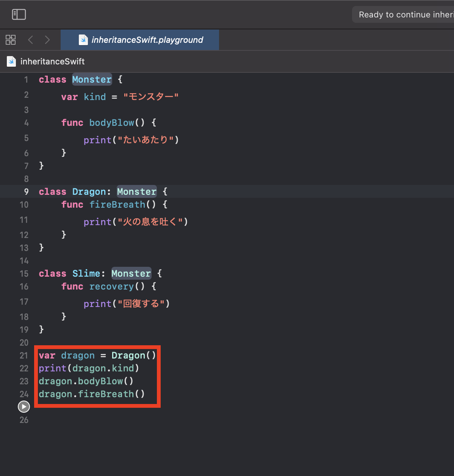Click line number 26 in the gutter
Viewport: 454px width, 476px height.
[24, 420]
